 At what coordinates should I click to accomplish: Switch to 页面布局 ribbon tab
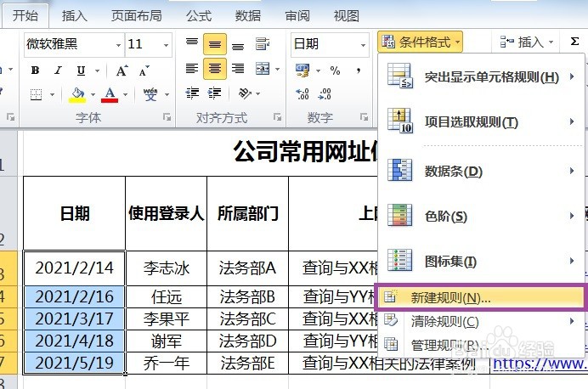[x=137, y=16]
